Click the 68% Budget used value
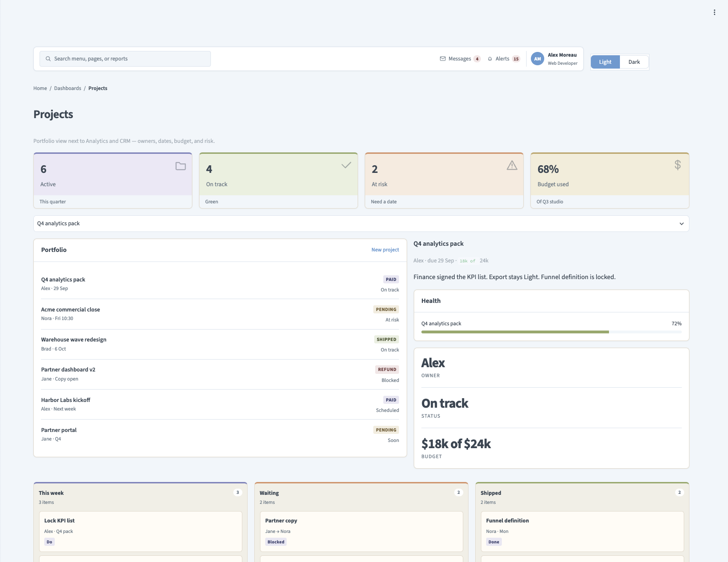The image size is (728, 562). pos(548,170)
